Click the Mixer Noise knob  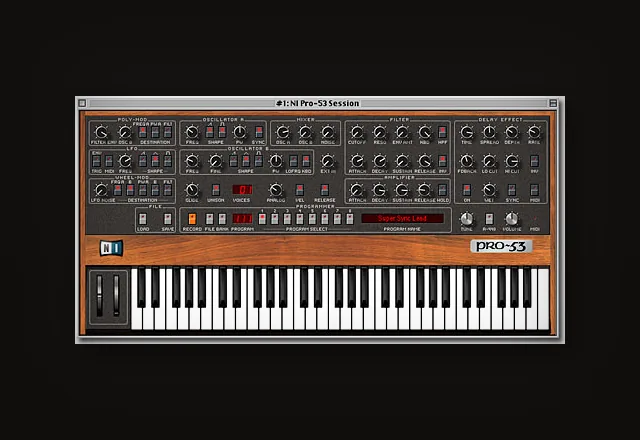click(x=328, y=132)
